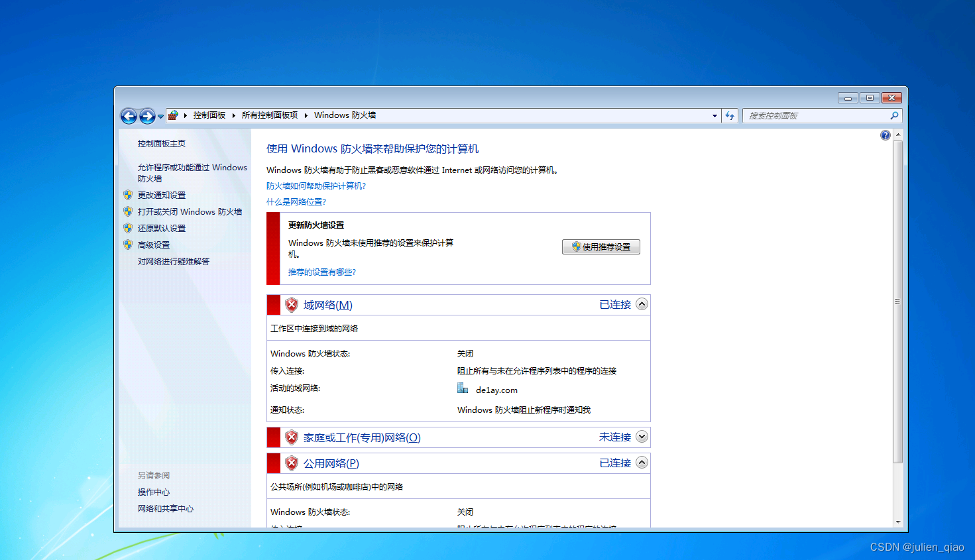Click the Control Panel icon in address bar
The width and height of the screenshot is (975, 560).
(x=173, y=115)
